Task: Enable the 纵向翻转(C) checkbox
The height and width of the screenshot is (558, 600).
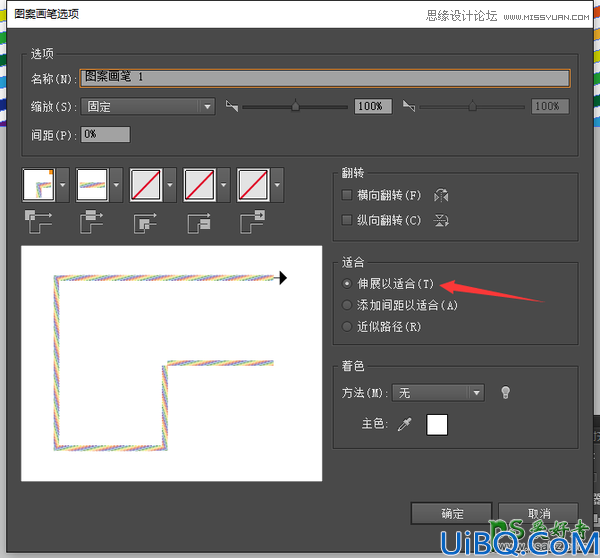Action: pos(347,220)
